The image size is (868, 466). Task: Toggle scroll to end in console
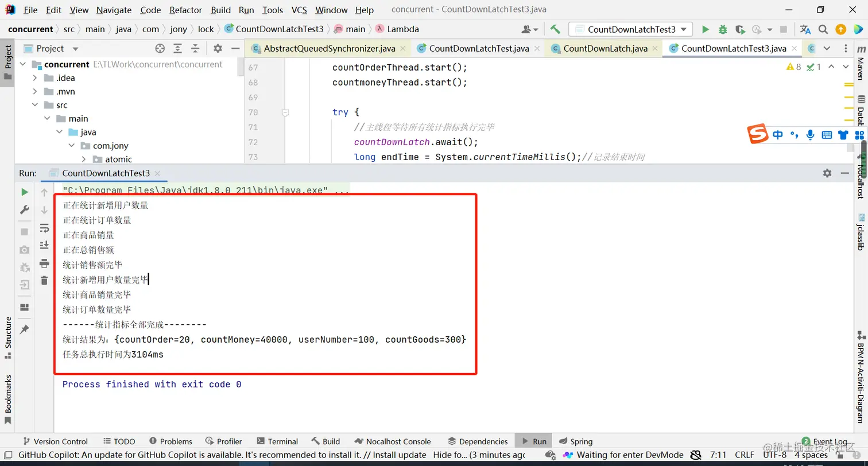(x=44, y=246)
